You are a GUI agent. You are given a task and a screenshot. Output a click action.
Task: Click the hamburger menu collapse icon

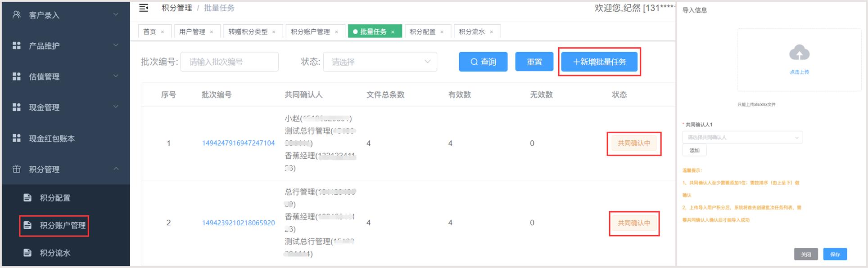pyautogui.click(x=144, y=8)
